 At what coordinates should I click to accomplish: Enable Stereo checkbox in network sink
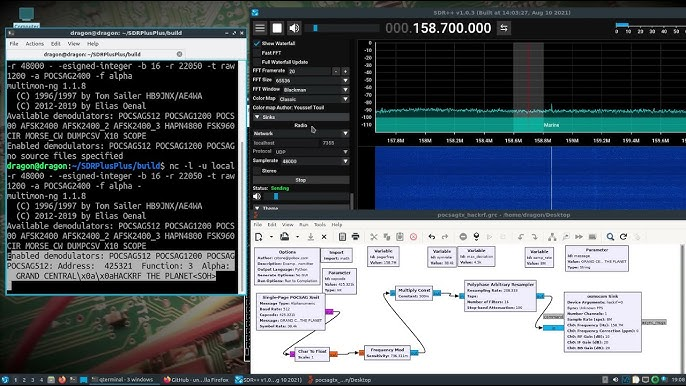click(x=257, y=171)
